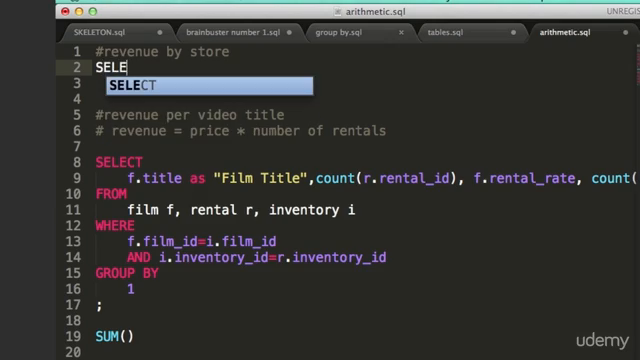Click the FROM keyword on line 10
This screenshot has height=360, width=640.
111,194
